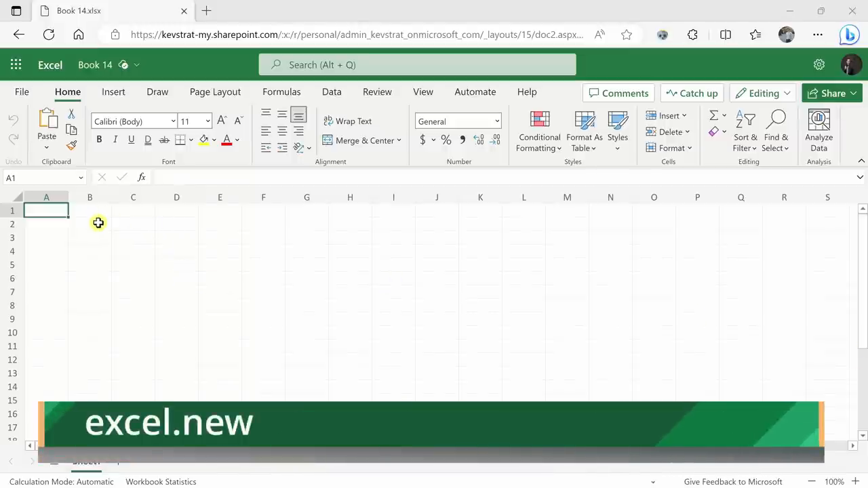Open the Comments pane
The height and width of the screenshot is (488, 868).
click(619, 93)
